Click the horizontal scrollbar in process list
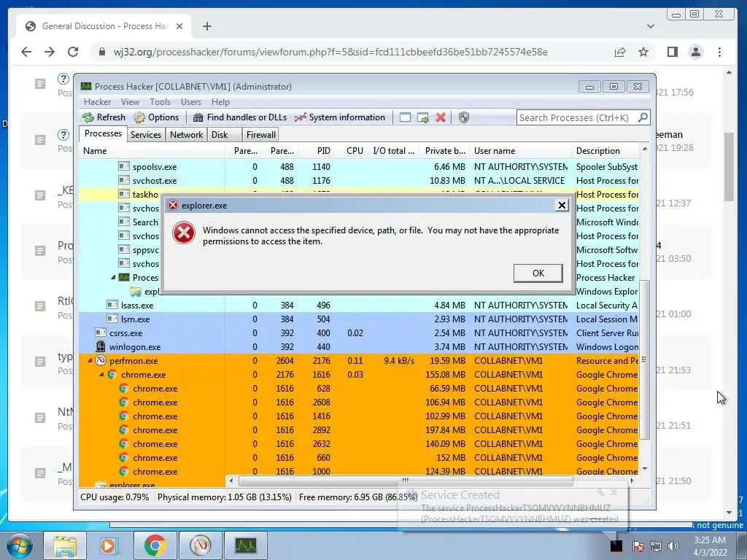Image resolution: width=747 pixels, height=560 pixels. click(406, 481)
